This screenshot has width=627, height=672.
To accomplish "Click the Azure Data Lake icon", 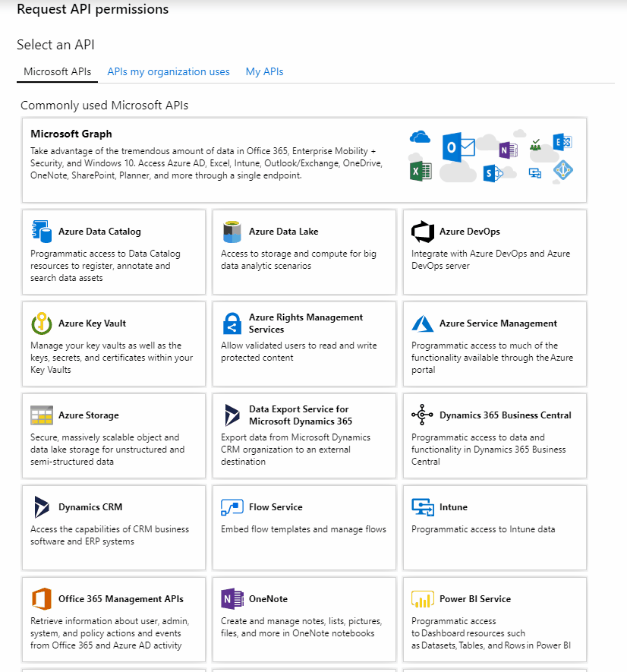I will pos(232,232).
